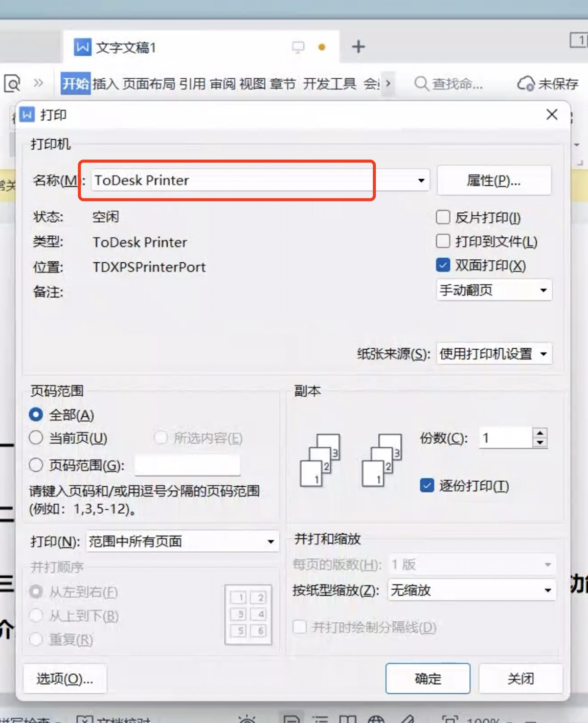Image resolution: width=588 pixels, height=723 pixels.
Task: Open 按纸型缩放 无缩放 dropdown
Action: point(471,590)
